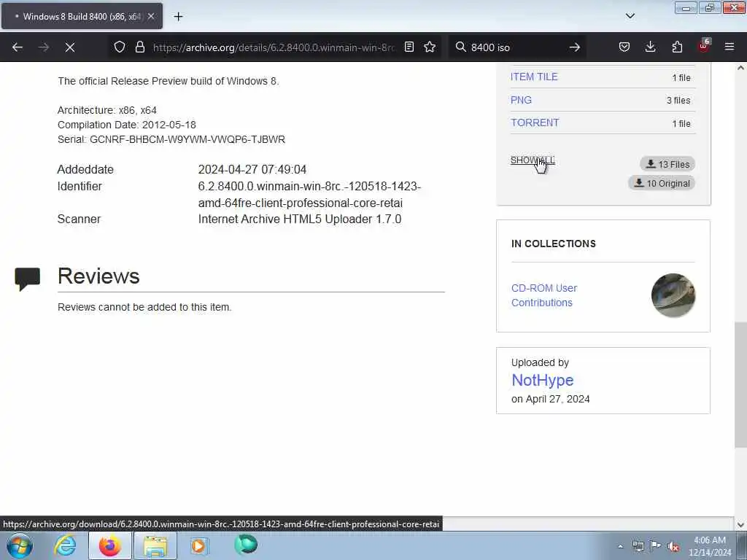This screenshot has height=560, width=747.
Task: Click 'Reviews cannot be added' text
Action: click(144, 307)
